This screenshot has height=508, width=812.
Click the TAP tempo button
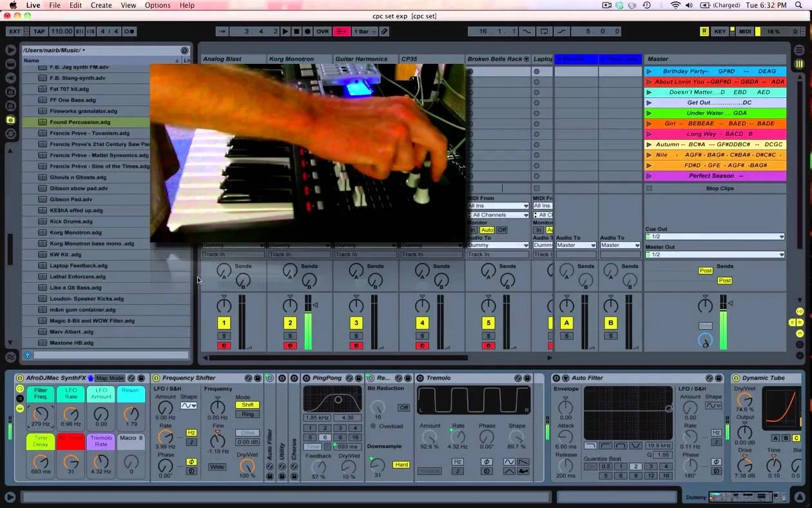(39, 31)
